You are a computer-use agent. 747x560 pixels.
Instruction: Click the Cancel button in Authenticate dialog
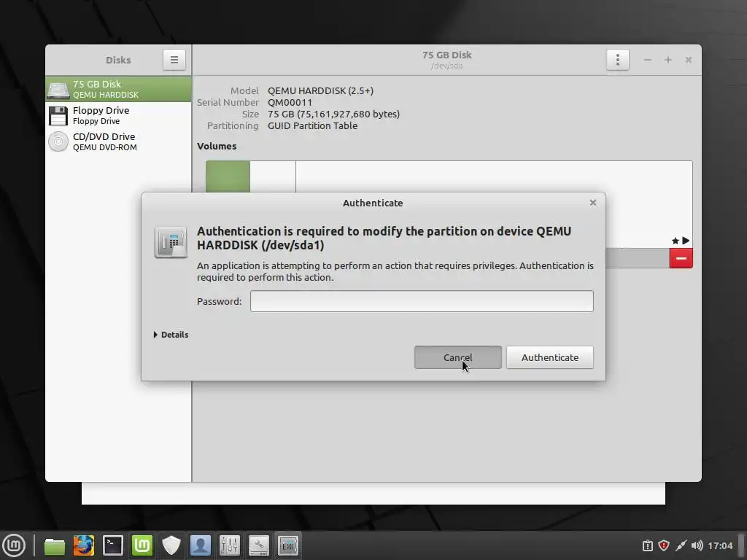[x=458, y=357]
